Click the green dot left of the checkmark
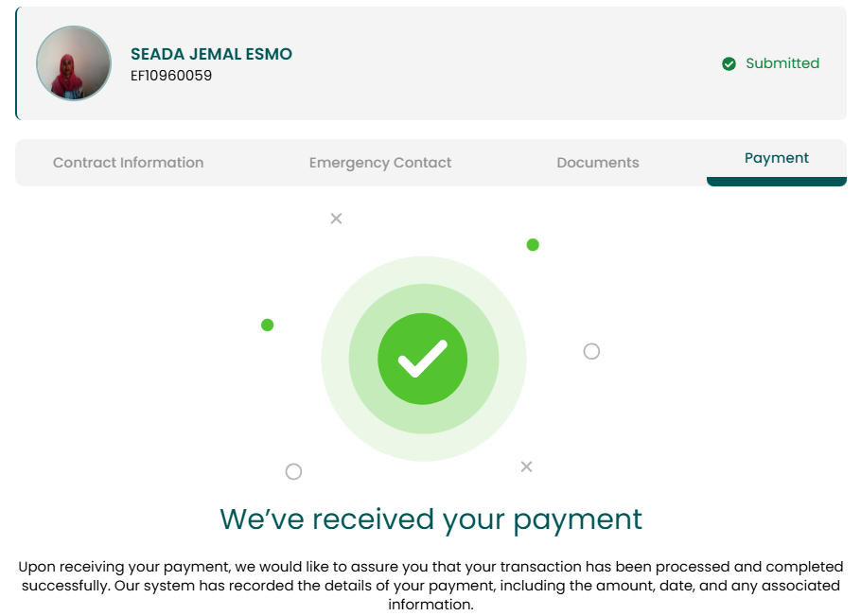Screen dimensions: 861x616 point(268,325)
